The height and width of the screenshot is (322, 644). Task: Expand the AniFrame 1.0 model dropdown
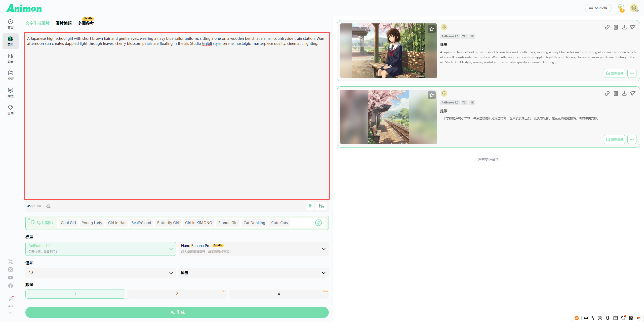[x=101, y=249]
